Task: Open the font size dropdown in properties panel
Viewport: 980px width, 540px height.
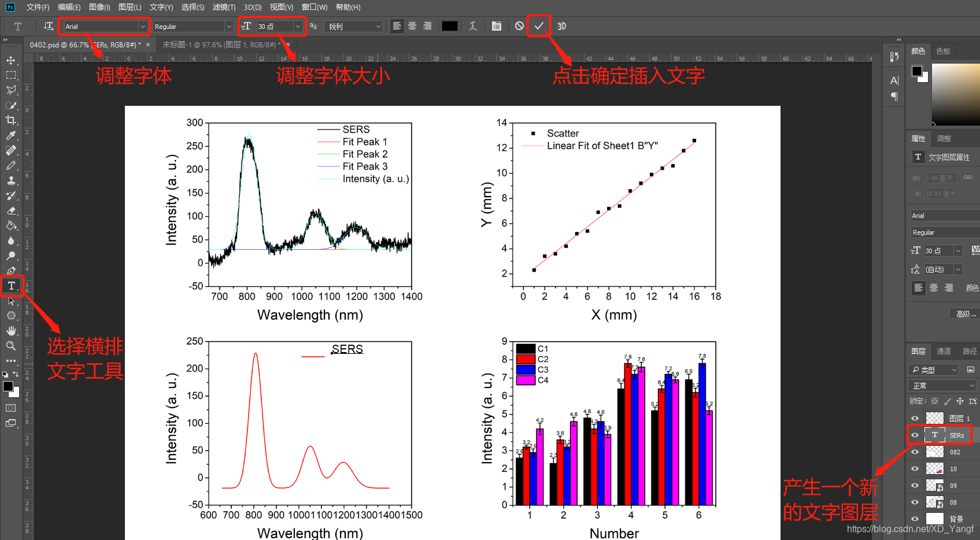Action: (x=958, y=251)
